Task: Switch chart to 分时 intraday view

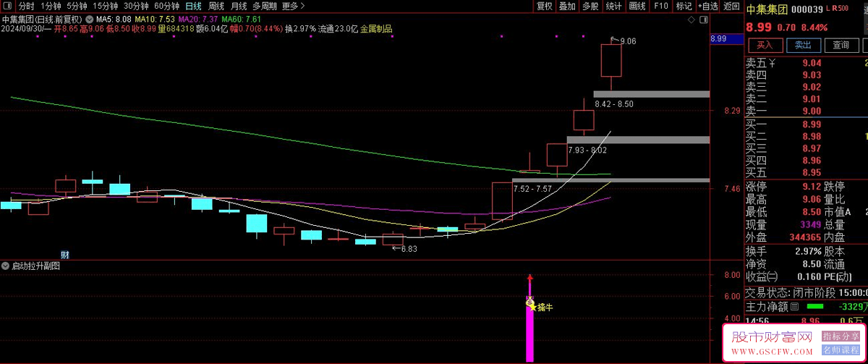Action: [x=26, y=6]
